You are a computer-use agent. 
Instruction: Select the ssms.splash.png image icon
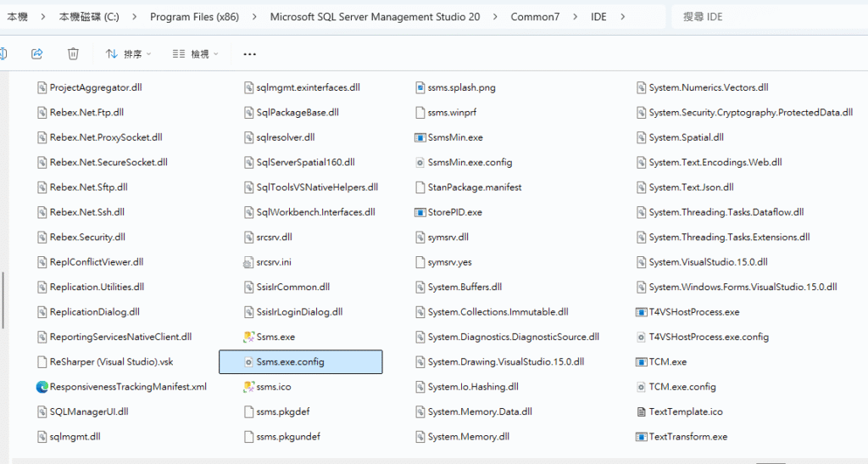coord(420,87)
